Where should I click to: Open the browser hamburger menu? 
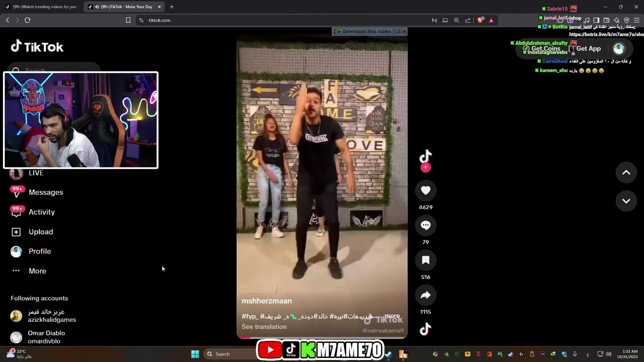[x=636, y=20]
